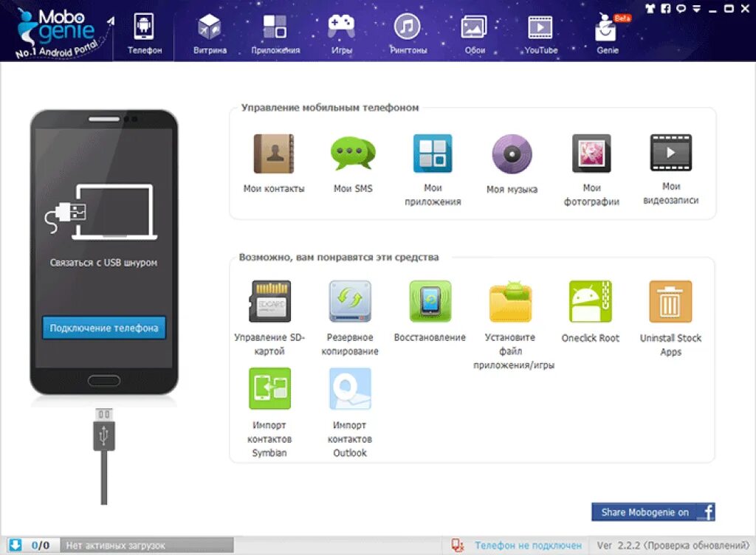Start Импорт контактов Outlook
The image size is (756, 555).
click(350, 388)
